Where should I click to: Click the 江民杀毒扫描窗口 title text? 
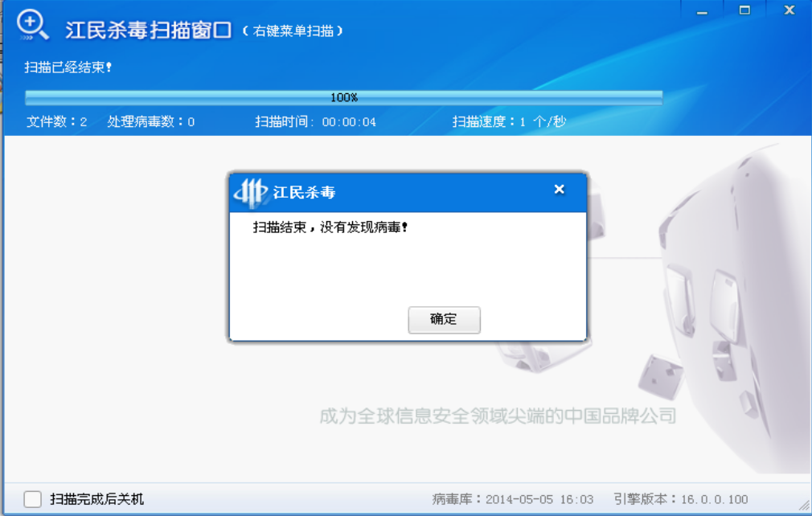(x=149, y=31)
